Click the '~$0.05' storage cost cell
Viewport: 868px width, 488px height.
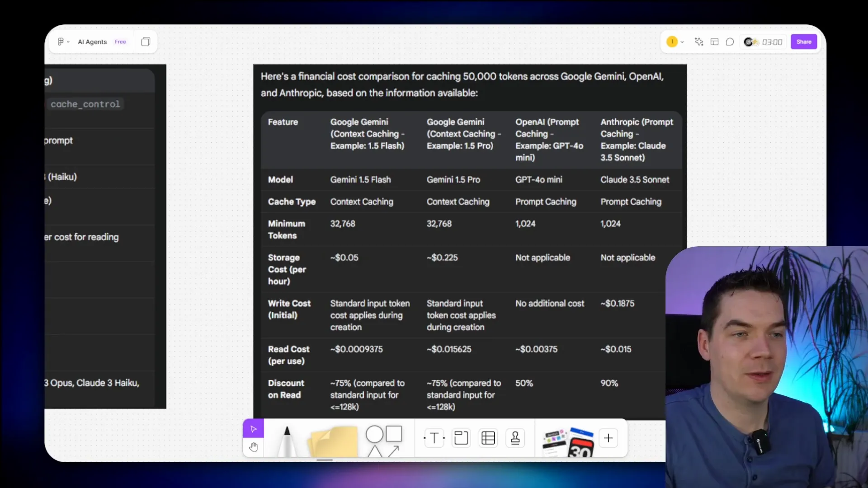[344, 258]
